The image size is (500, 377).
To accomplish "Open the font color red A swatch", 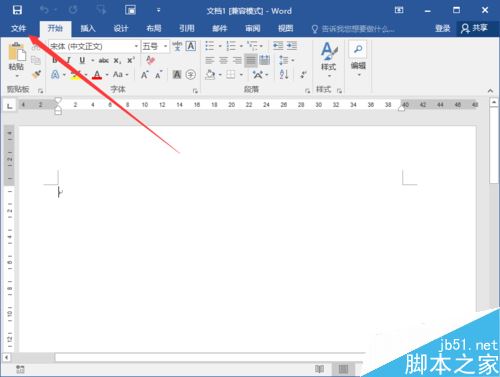I will (97, 75).
